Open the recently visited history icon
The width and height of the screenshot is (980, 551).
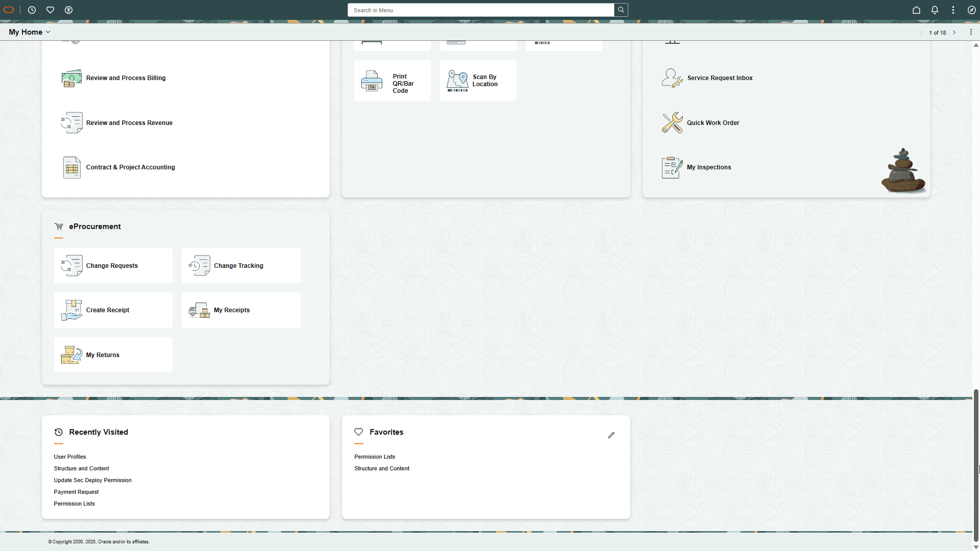pos(32,10)
